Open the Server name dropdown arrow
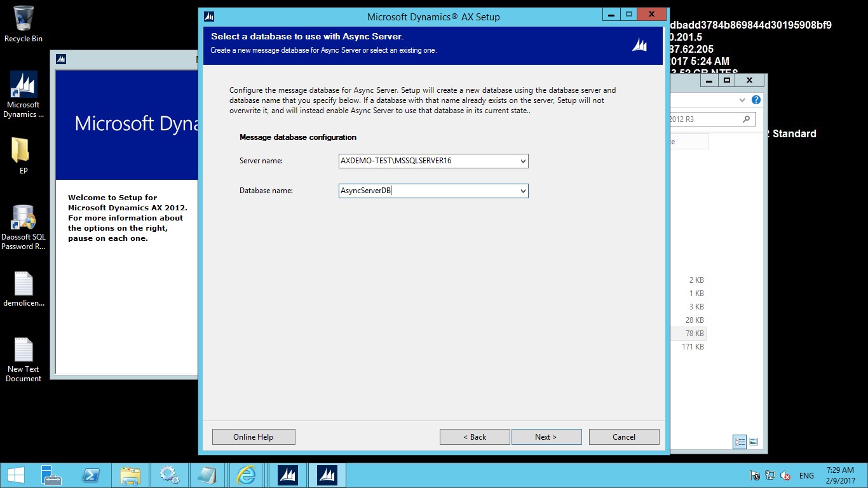868x488 pixels. (523, 161)
